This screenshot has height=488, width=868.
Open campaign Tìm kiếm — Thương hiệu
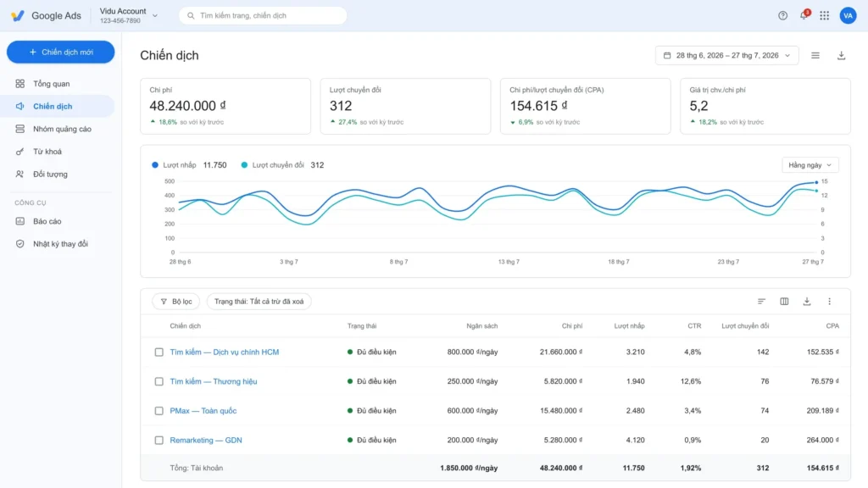point(213,381)
